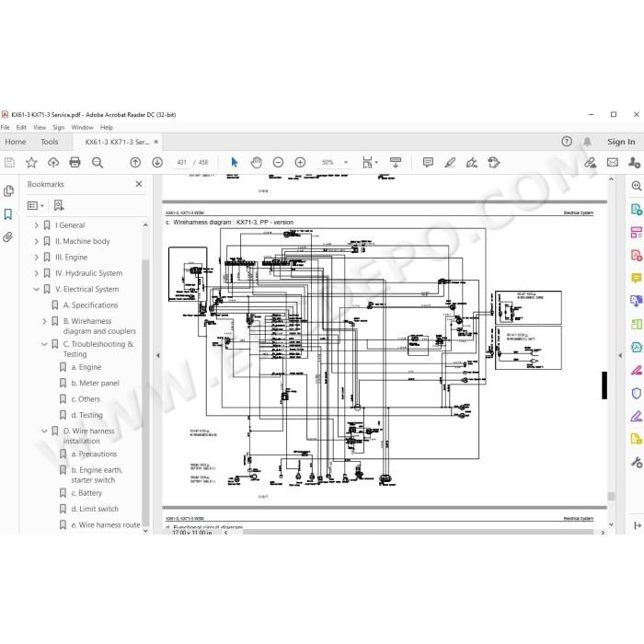Go to next page arrow

point(157,163)
